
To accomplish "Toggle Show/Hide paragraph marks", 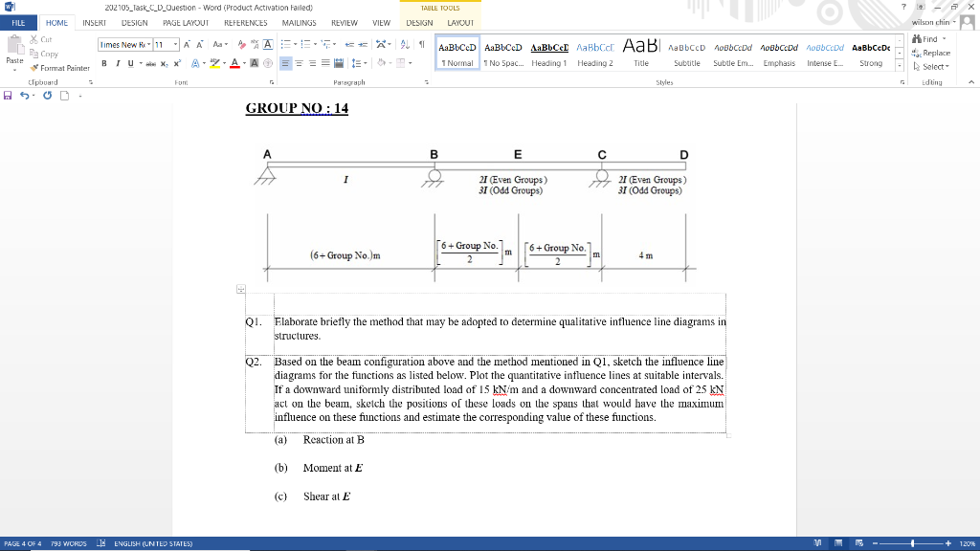I will tap(420, 44).
